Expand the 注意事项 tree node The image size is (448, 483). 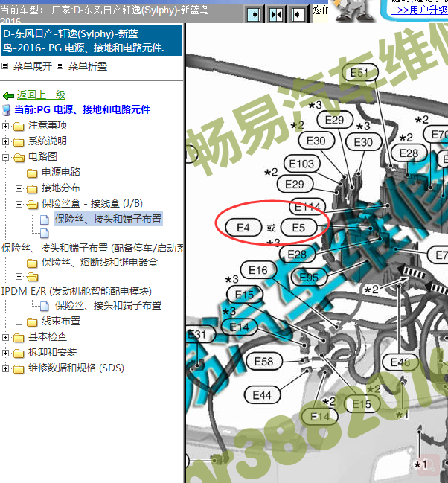[5, 126]
